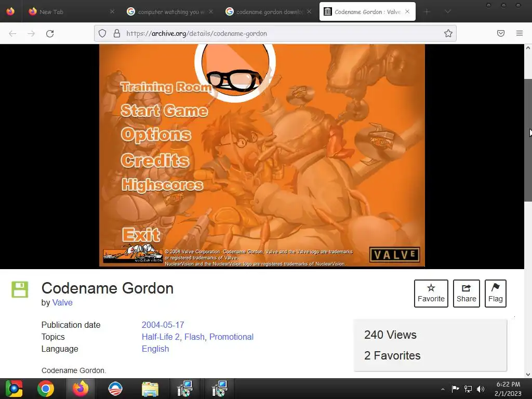Close the 'computer watching you' tab
The height and width of the screenshot is (399, 532).
point(211,11)
